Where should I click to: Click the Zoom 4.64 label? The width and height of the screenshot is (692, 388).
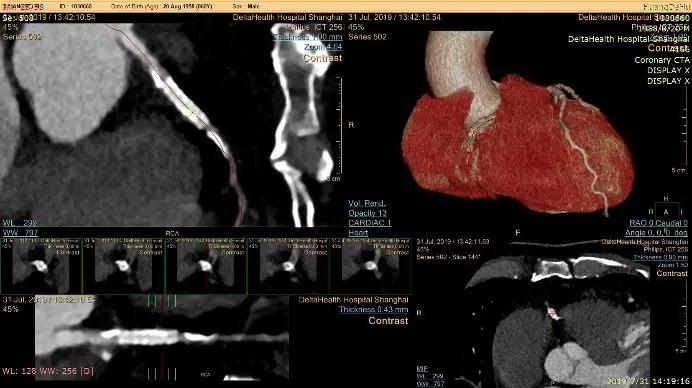[x=323, y=47]
